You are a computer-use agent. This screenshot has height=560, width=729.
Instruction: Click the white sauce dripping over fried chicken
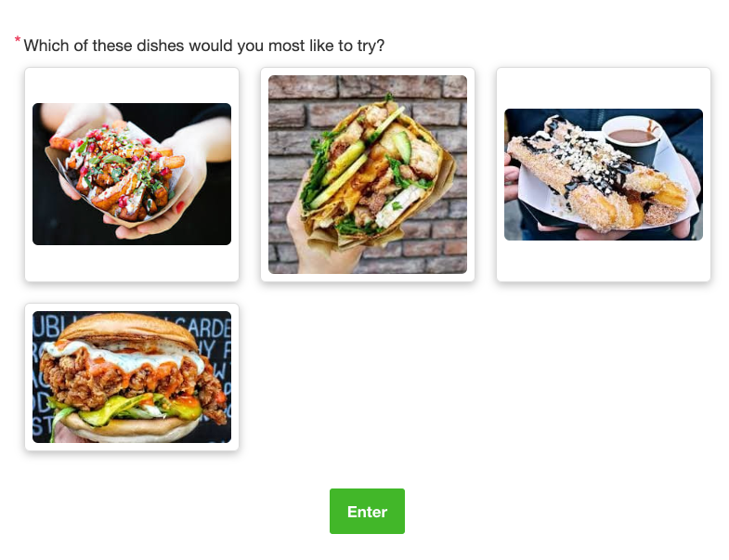125,356
